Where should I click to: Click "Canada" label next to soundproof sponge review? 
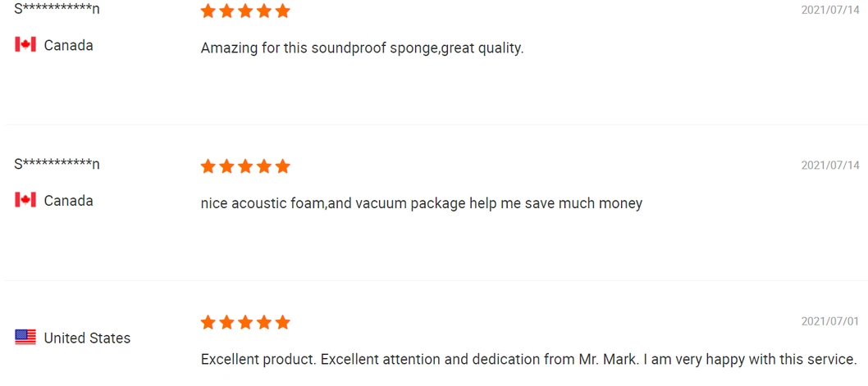pyautogui.click(x=68, y=46)
